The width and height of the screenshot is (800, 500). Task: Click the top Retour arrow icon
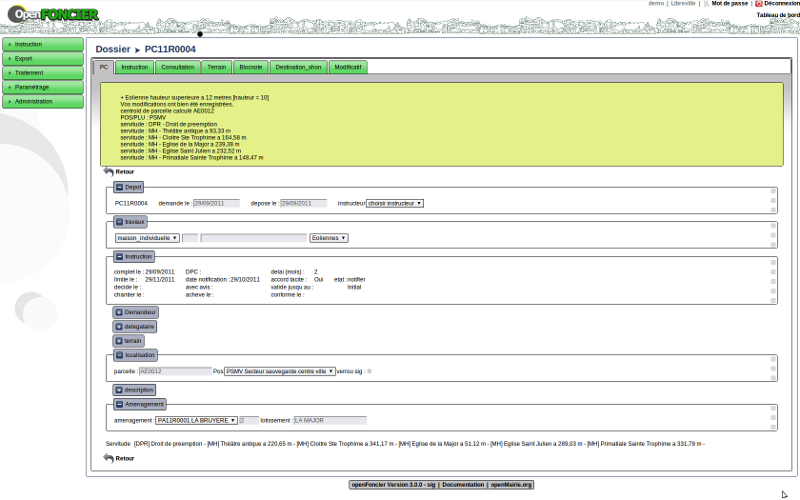pyautogui.click(x=108, y=171)
